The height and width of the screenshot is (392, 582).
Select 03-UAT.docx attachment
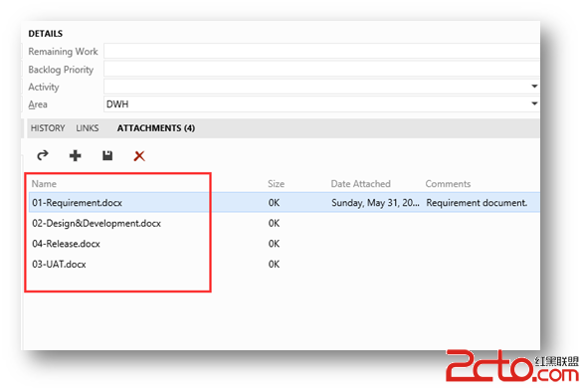tap(59, 264)
